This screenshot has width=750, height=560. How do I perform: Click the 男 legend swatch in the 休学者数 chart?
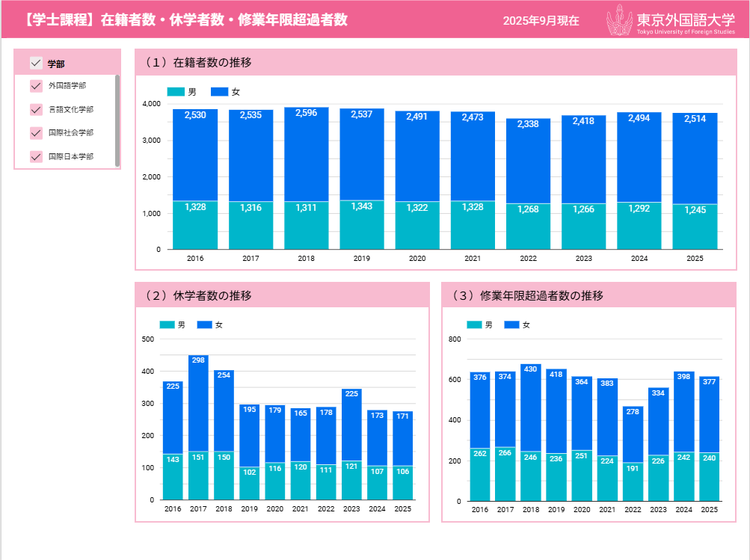pyautogui.click(x=167, y=325)
